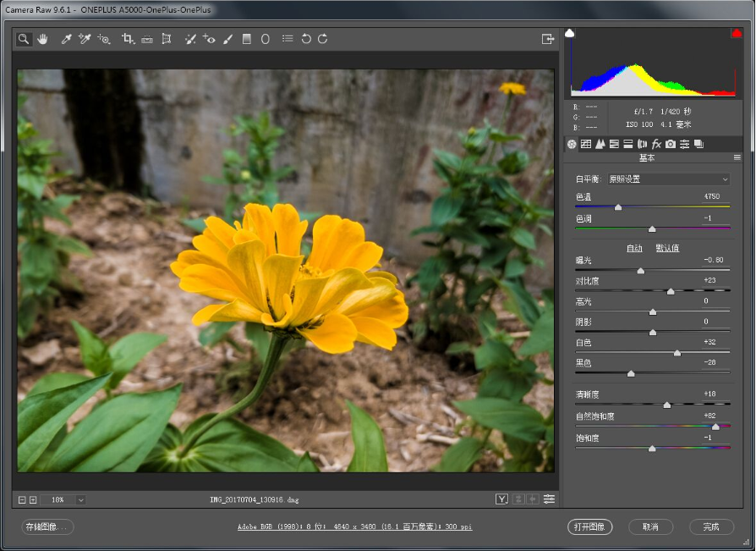This screenshot has height=551, width=756.
Task: Switch to the fx Effects panel tab
Action: click(x=656, y=144)
